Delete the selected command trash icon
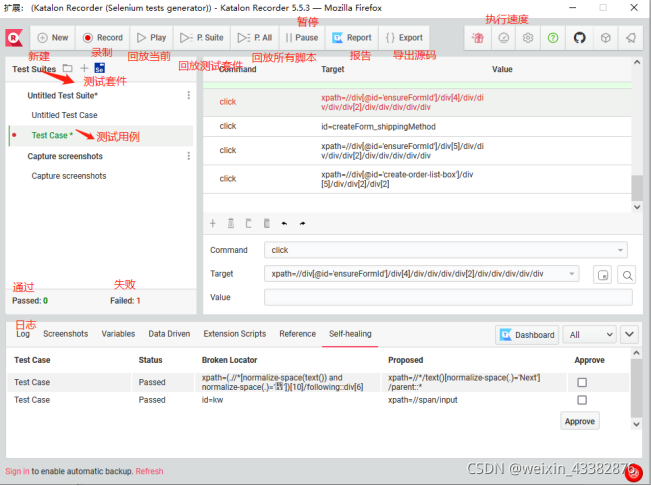This screenshot has width=651, height=486. [x=231, y=224]
